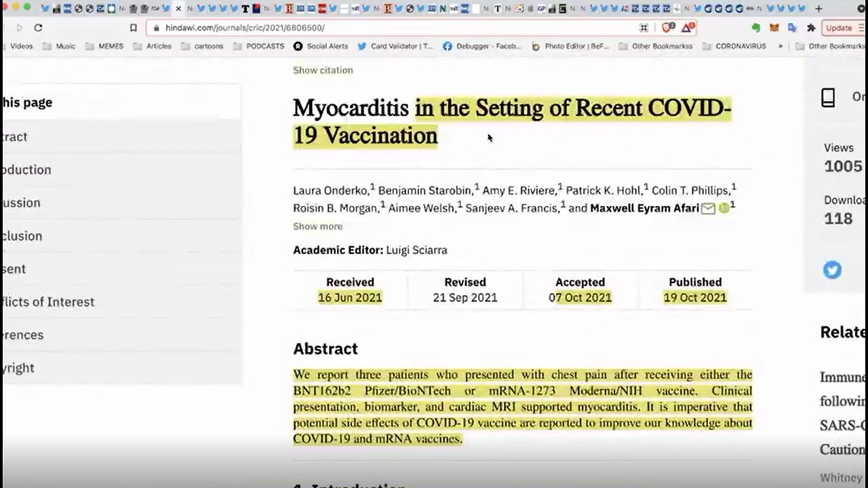The image size is (868, 488).
Task: Click the Received date 16 Jun 2021
Action: (350, 298)
